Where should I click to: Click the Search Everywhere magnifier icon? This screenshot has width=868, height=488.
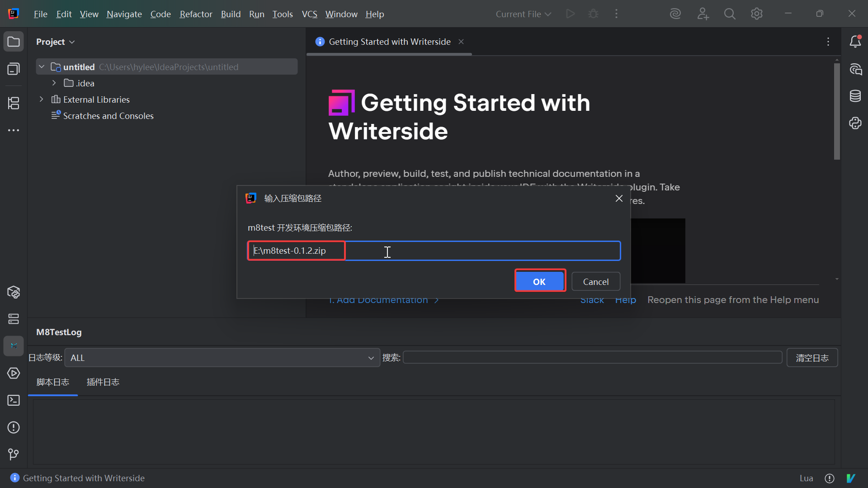(730, 14)
